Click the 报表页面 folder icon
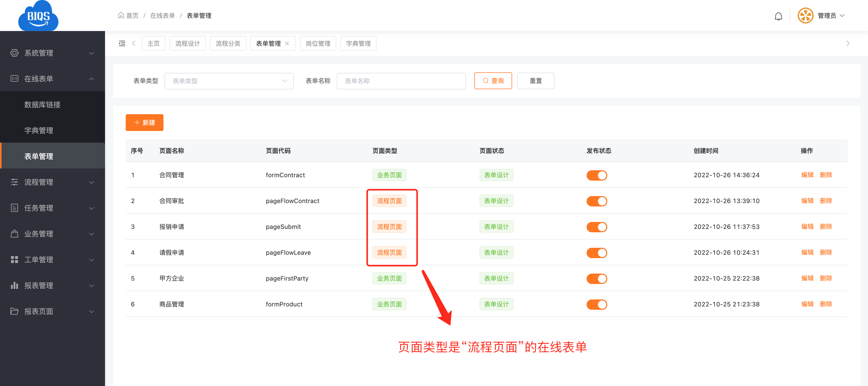The width and height of the screenshot is (868, 386). click(x=14, y=311)
